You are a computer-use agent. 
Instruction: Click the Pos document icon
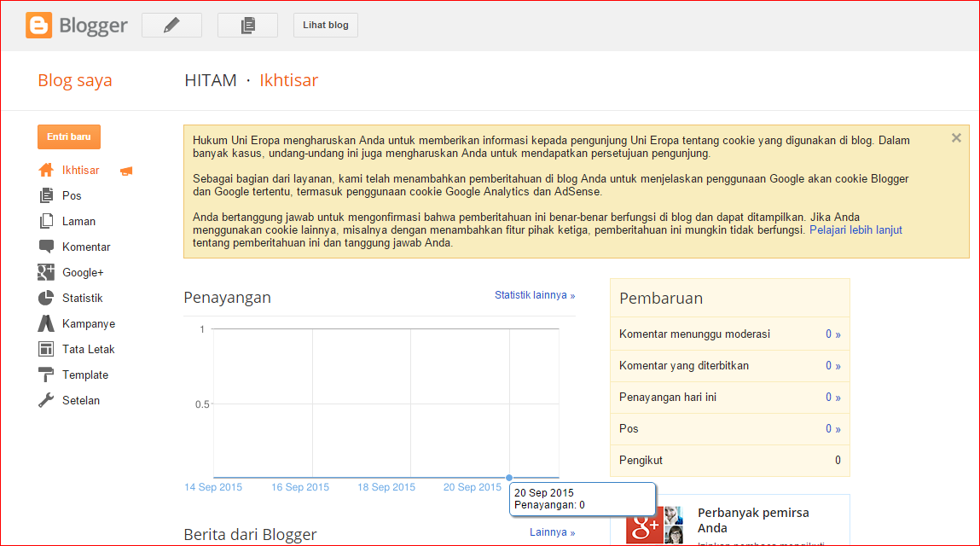pyautogui.click(x=45, y=195)
